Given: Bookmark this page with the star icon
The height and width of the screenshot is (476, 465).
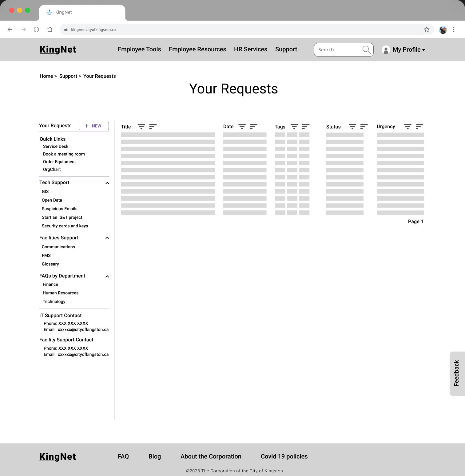Looking at the screenshot, I should [427, 30].
